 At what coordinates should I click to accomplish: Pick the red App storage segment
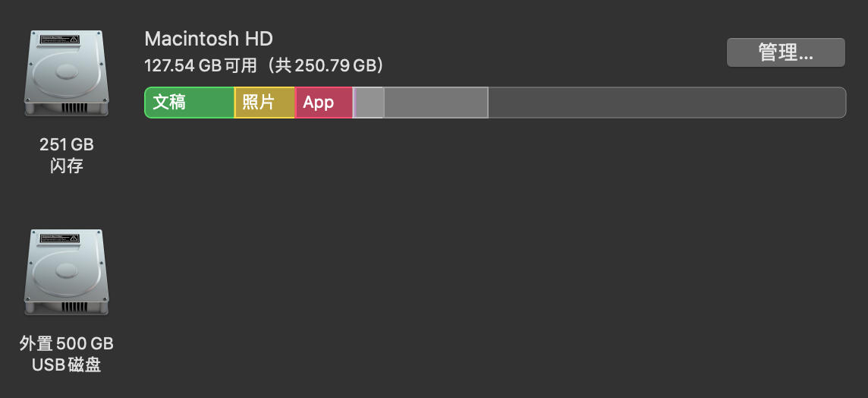point(323,103)
